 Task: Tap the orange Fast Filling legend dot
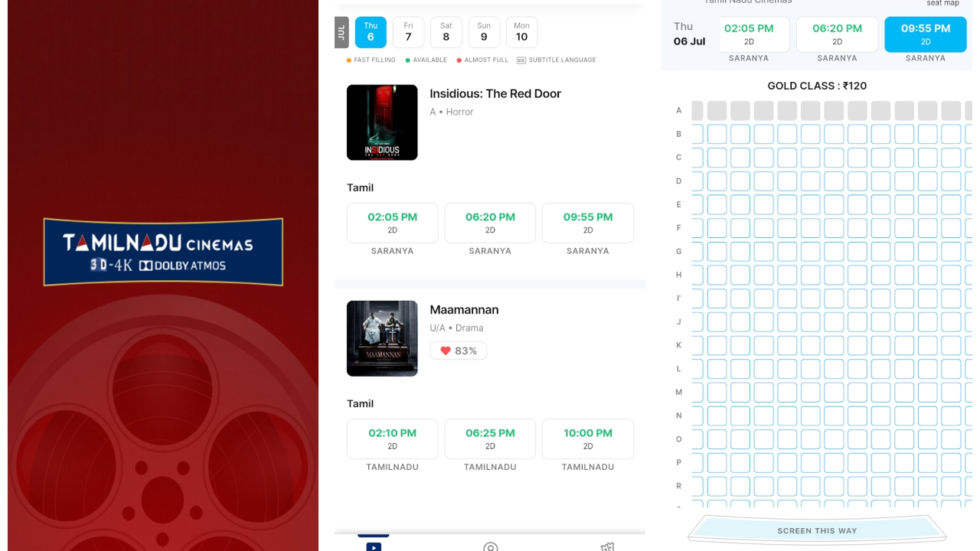pos(349,60)
